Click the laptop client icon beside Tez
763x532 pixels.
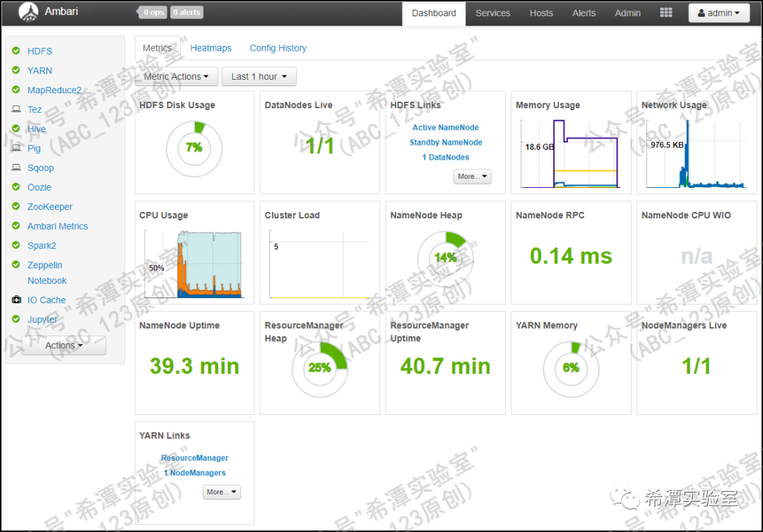point(16,109)
